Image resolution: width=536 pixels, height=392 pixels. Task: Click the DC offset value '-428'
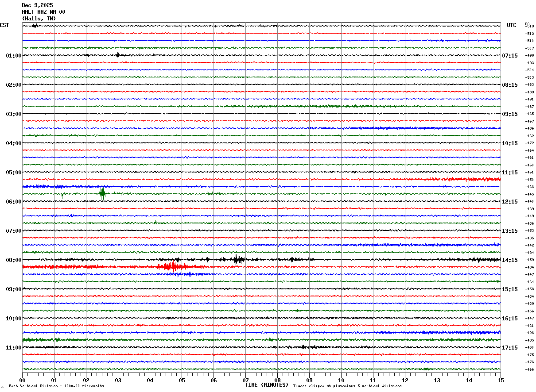point(529,333)
